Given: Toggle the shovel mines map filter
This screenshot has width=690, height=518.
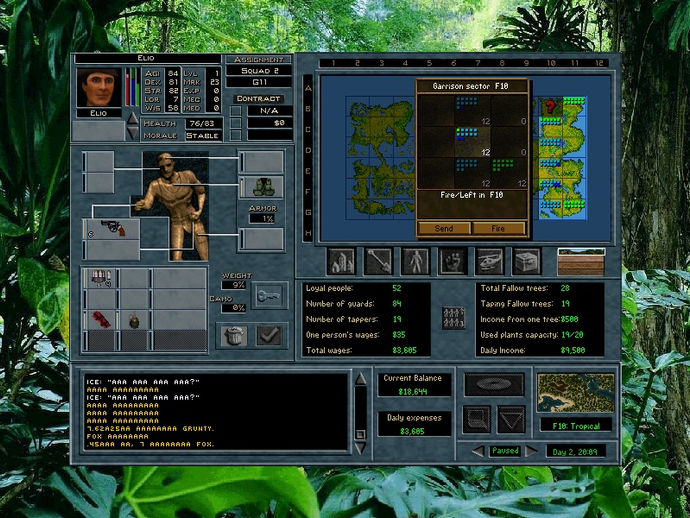Looking at the screenshot, I should pyautogui.click(x=378, y=261).
